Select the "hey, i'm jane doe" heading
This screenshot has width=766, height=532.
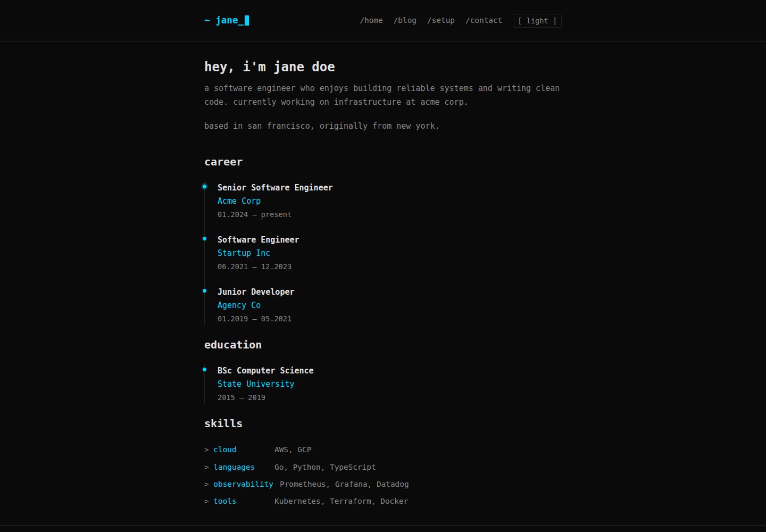coord(270,67)
